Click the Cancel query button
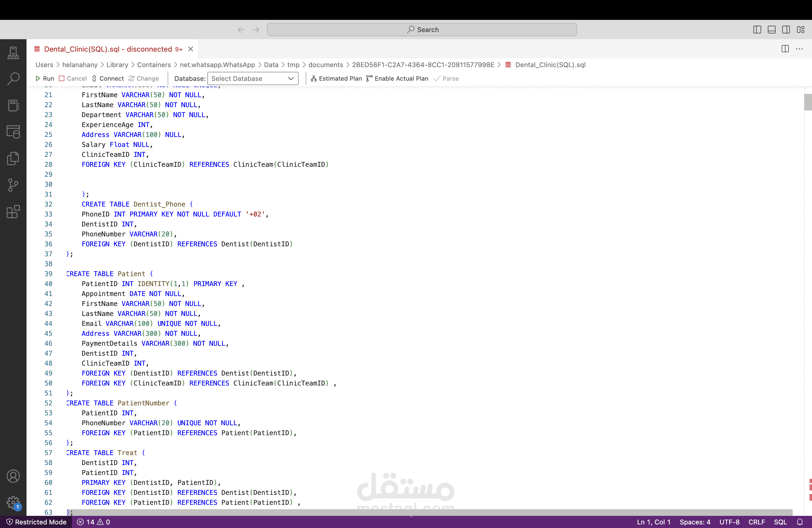Screen dimensions: 812x528 (73, 78)
